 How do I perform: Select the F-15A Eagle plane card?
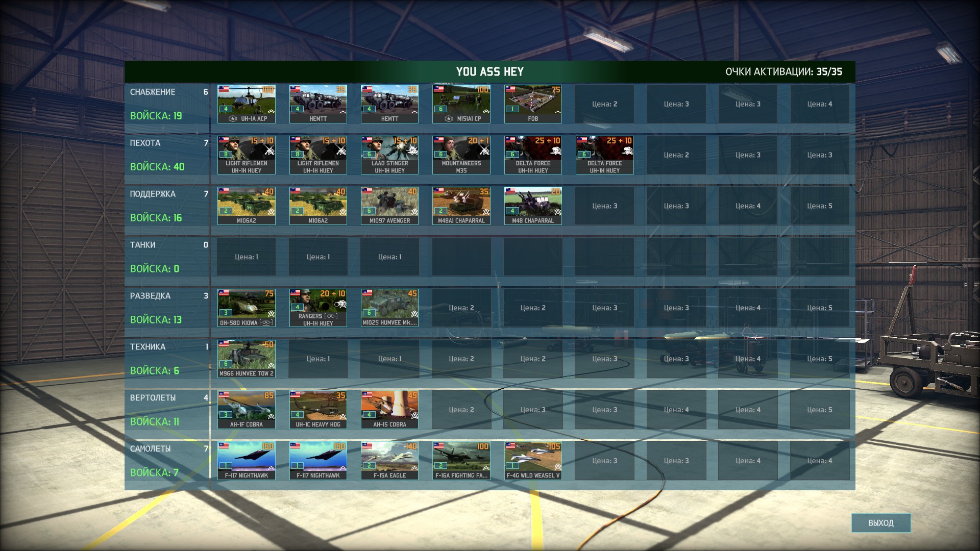point(389,461)
